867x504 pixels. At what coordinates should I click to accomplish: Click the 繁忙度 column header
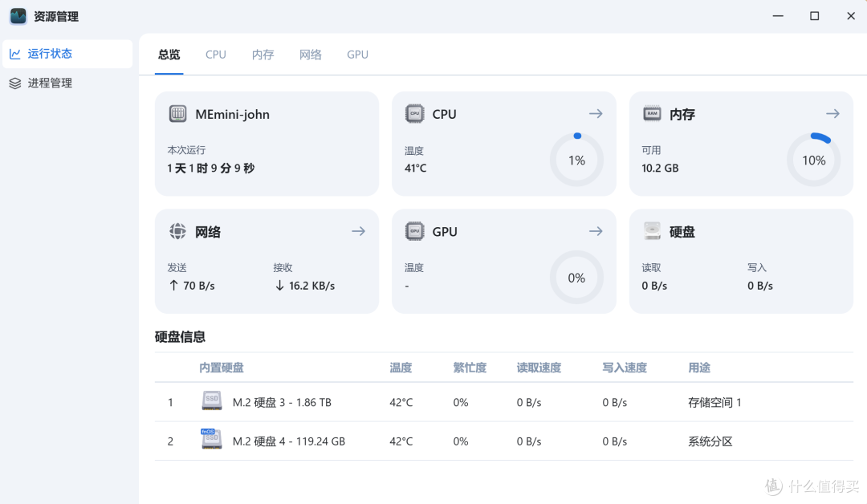(470, 368)
